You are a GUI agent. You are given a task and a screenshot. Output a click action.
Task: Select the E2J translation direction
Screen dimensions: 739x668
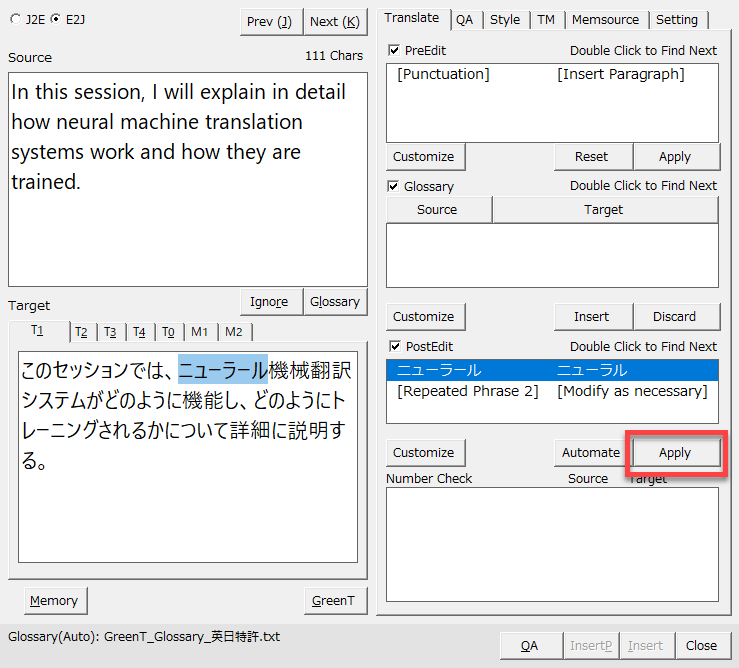[55, 19]
